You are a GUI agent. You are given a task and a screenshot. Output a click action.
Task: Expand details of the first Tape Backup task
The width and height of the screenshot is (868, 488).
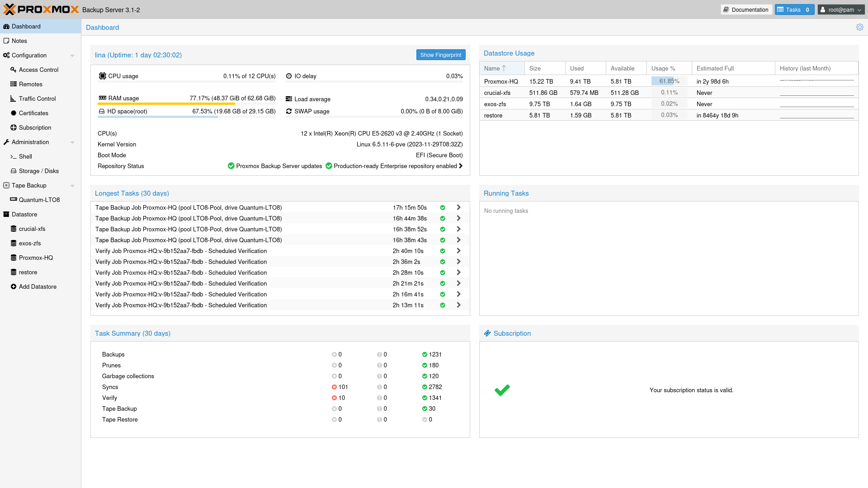[x=458, y=207]
